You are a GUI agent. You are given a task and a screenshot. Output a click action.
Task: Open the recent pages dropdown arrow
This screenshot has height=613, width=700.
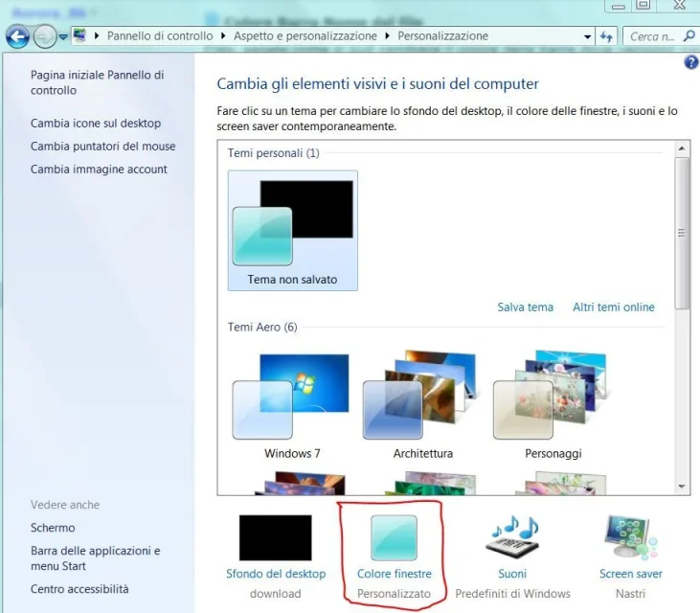[63, 36]
